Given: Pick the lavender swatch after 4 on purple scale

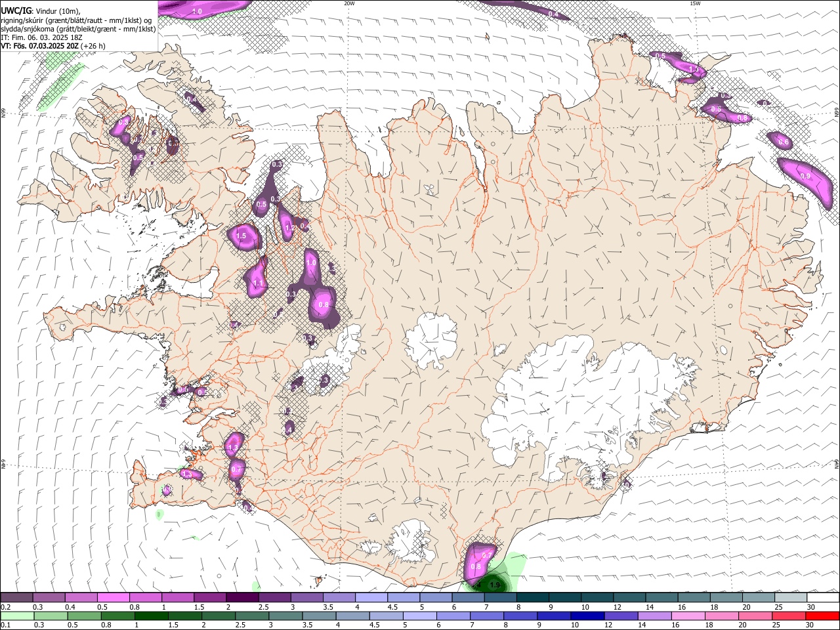Looking at the screenshot, I should tap(370, 598).
